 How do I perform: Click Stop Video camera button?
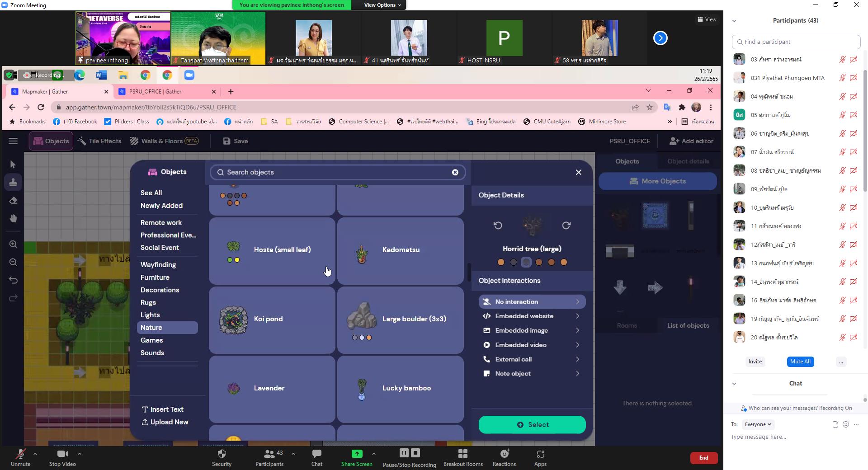tap(62, 457)
